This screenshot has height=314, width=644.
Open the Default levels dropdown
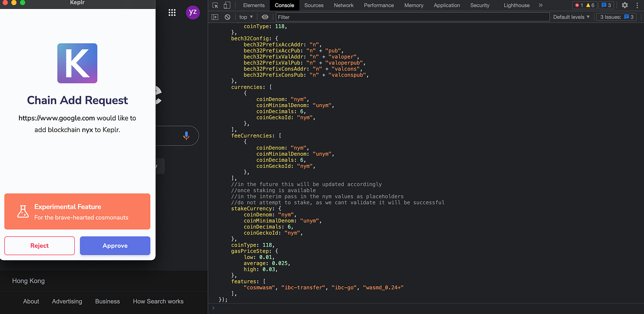tap(571, 17)
